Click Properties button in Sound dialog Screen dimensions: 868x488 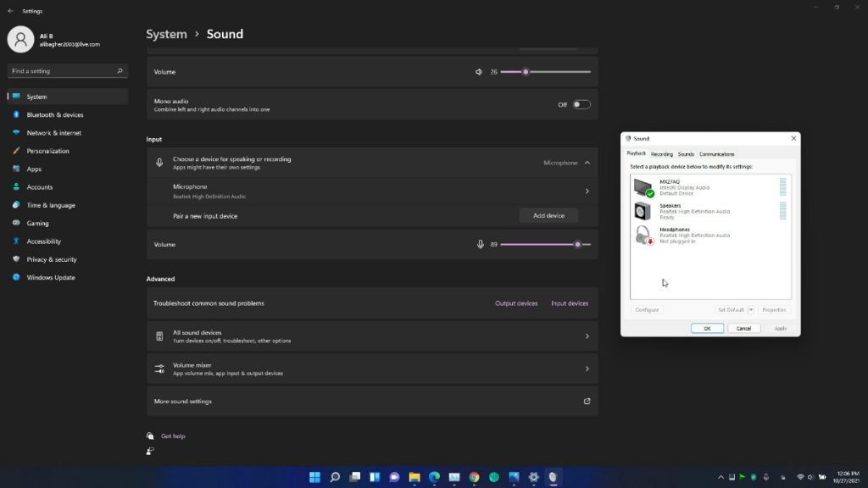point(774,310)
